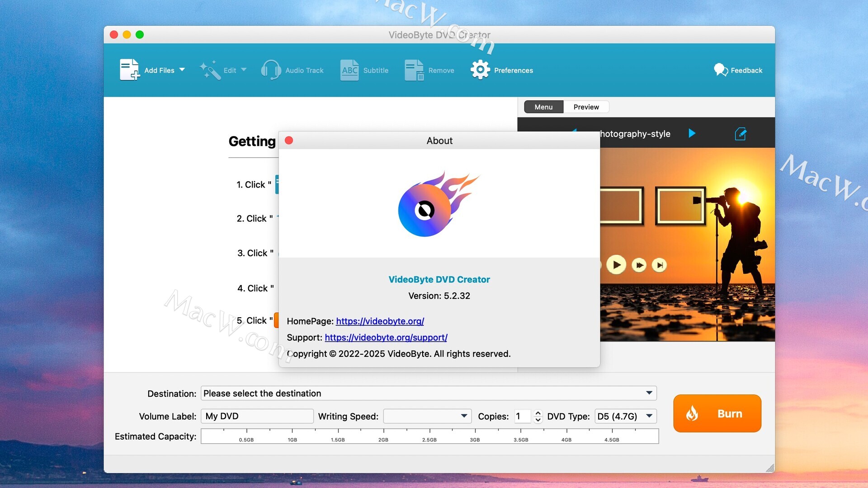Expand the Add Files dropdown arrow
The height and width of the screenshot is (488, 868).
[x=182, y=70]
